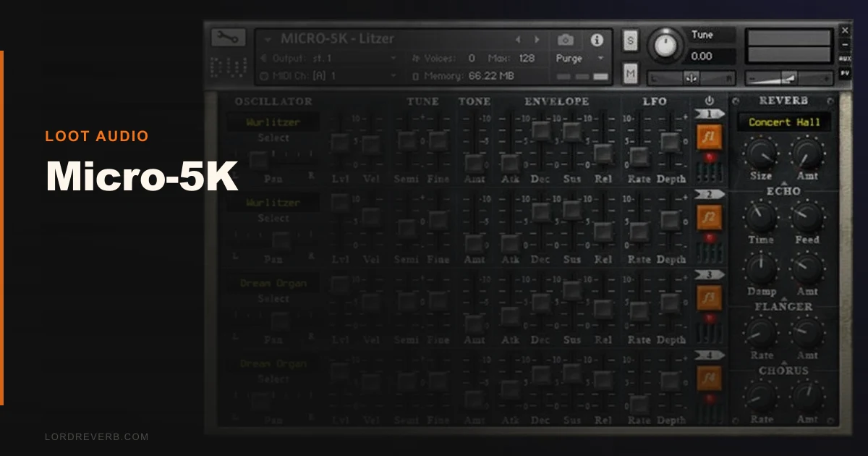This screenshot has width=868, height=456.
Task: Expand the instrument name dropdown arrow
Action: coord(268,39)
